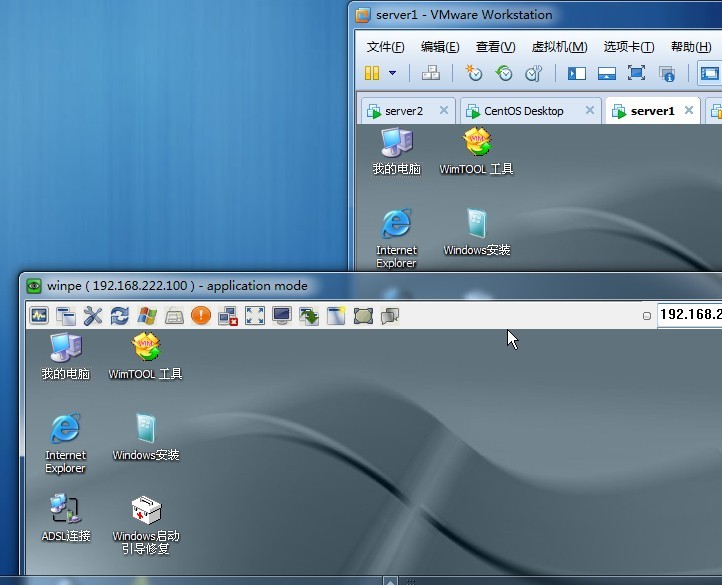Screen dimensions: 722x585
Task: Select Windows安装 icon in winpe VNC window
Action: coord(146,437)
